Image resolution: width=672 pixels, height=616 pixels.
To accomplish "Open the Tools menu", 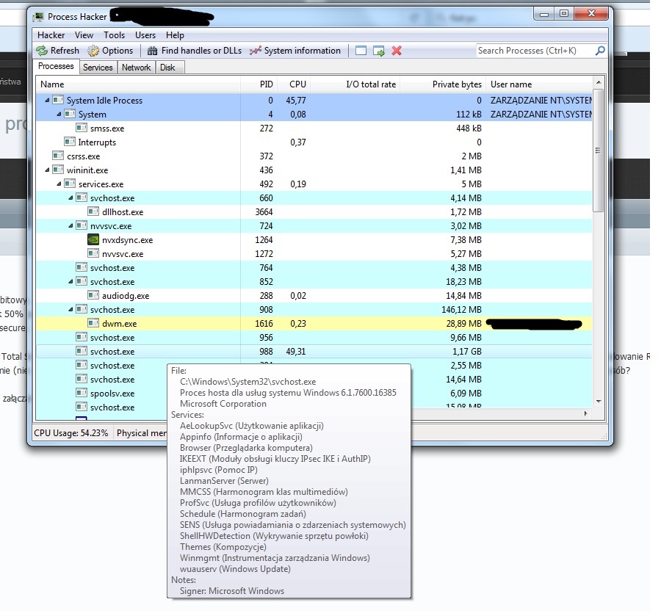I will pyautogui.click(x=114, y=35).
